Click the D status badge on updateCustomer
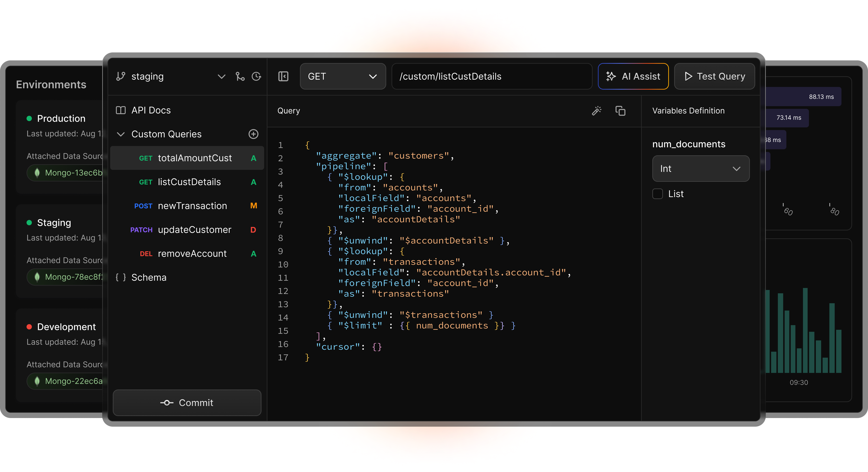 pyautogui.click(x=253, y=230)
